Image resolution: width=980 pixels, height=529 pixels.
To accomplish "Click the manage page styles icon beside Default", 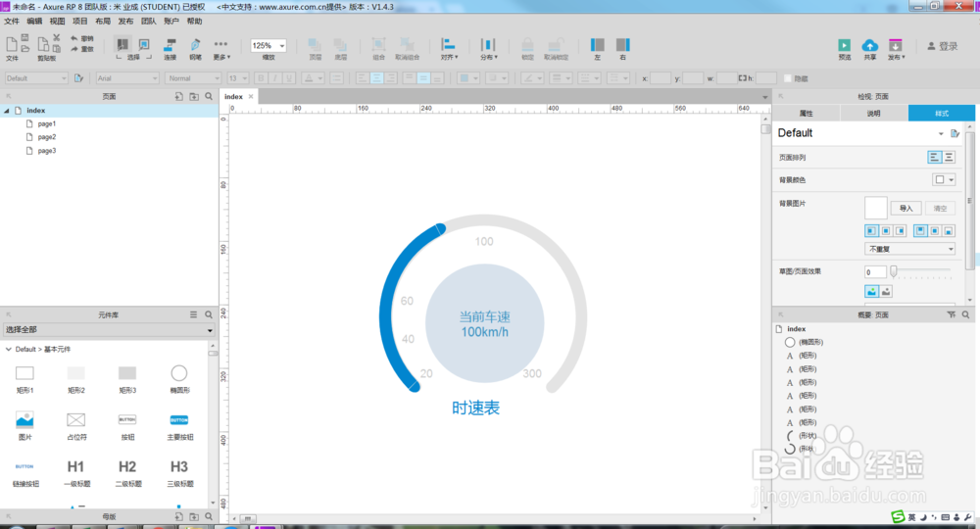I will point(955,133).
